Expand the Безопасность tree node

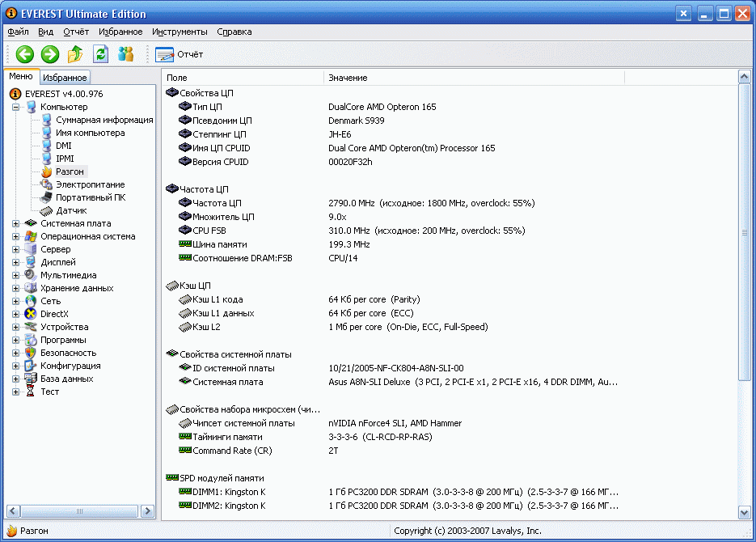(x=16, y=354)
